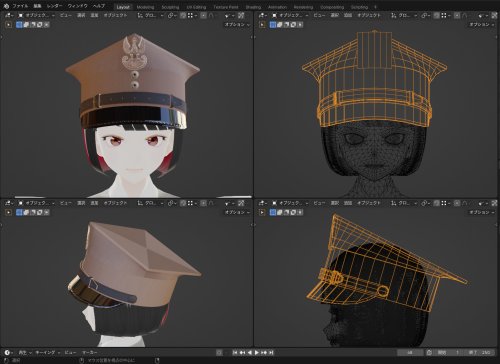The width and height of the screenshot is (500, 364).
Task: Choose new-selection mode icon in front wireframe viewport
Action: (x=273, y=24)
